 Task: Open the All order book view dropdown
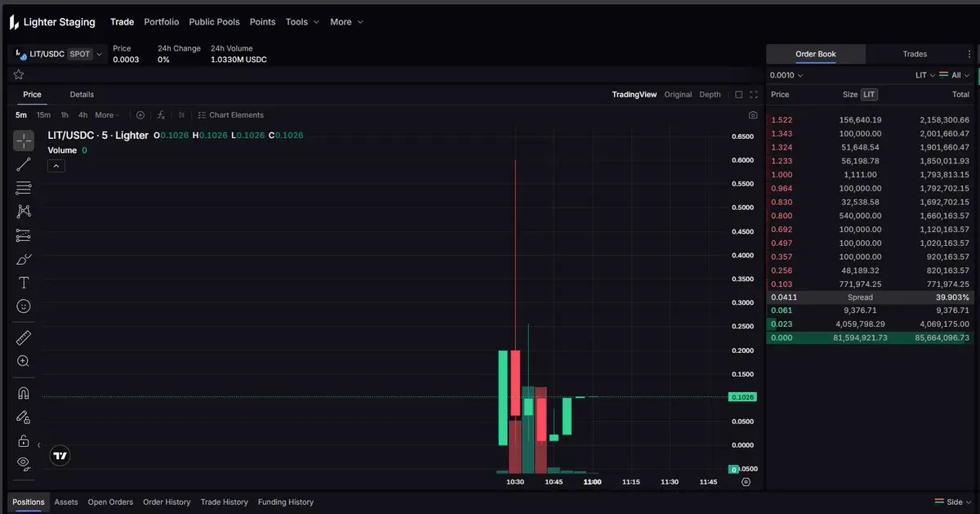pyautogui.click(x=960, y=75)
